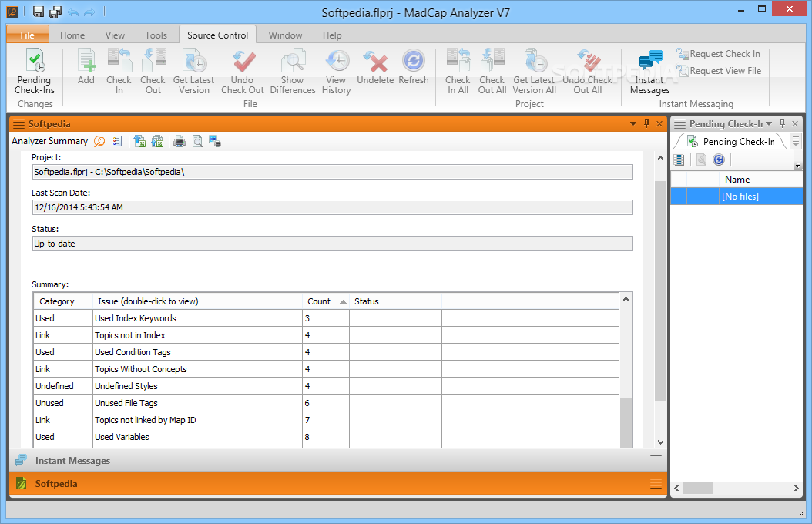Switch to the View ribbon tab
This screenshot has height=524, width=812.
pyautogui.click(x=115, y=35)
